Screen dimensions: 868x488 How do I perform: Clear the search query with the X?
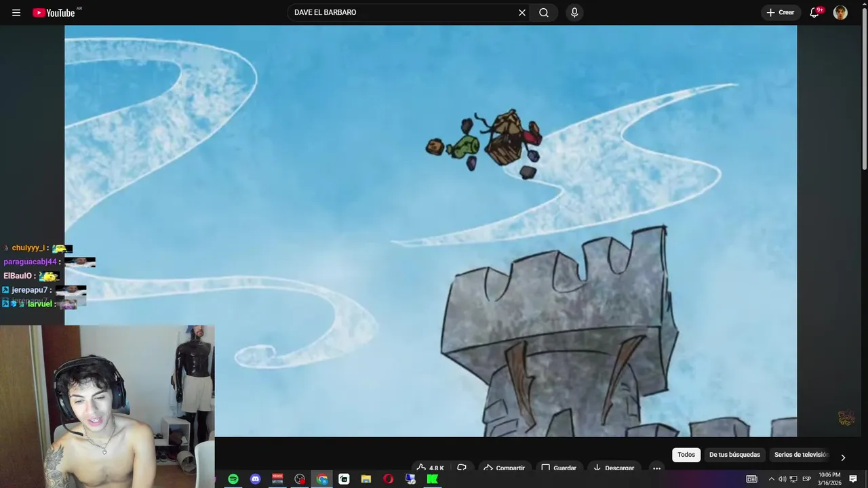522,13
